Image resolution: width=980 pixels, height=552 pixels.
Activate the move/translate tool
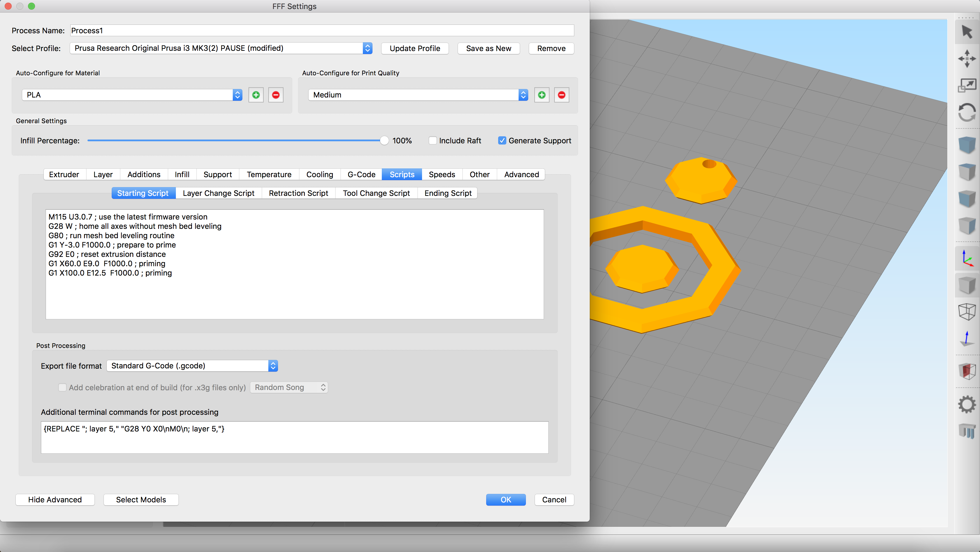click(967, 59)
